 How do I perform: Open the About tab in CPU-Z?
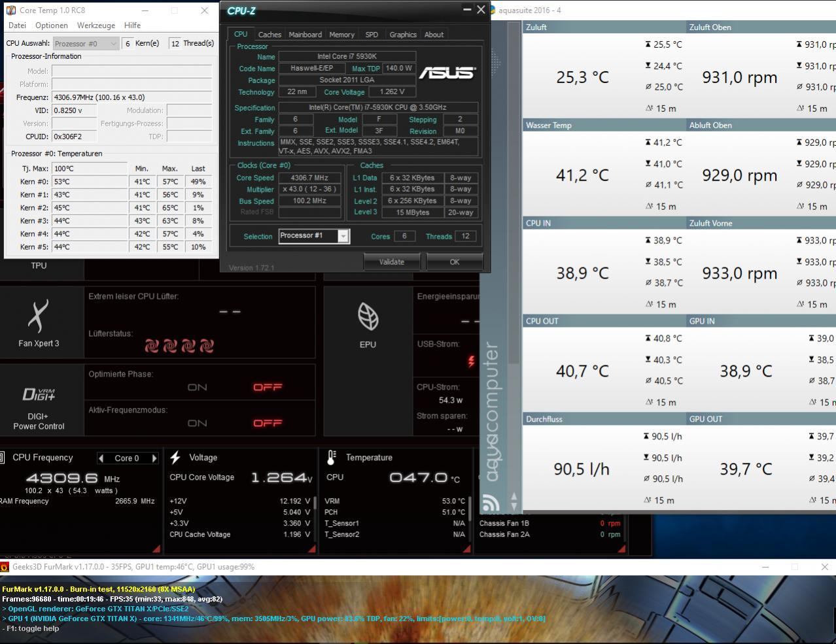(x=434, y=35)
